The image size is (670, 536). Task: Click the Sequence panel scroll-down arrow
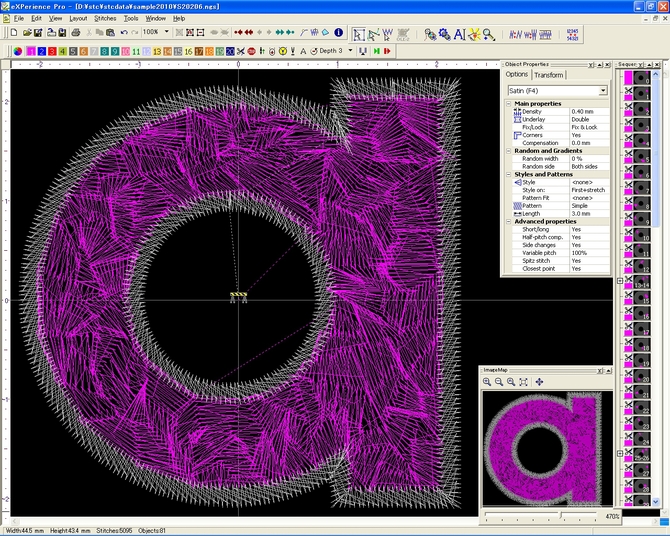pyautogui.click(x=655, y=501)
